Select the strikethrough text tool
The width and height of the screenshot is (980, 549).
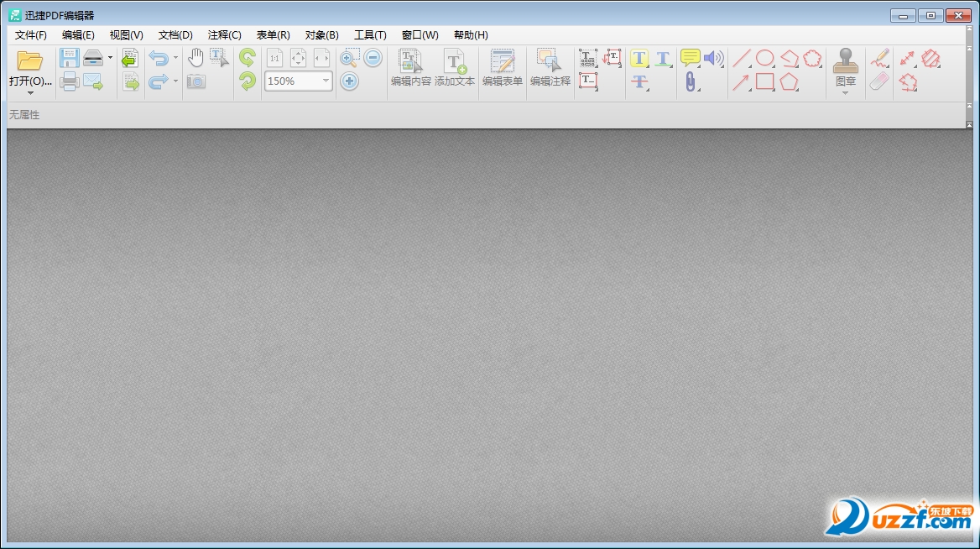[639, 81]
